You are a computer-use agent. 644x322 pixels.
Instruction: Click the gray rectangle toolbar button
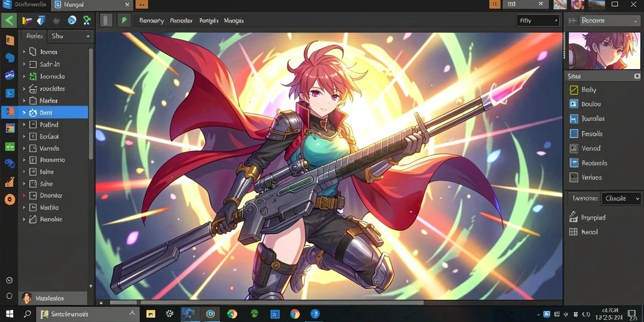[x=106, y=20]
